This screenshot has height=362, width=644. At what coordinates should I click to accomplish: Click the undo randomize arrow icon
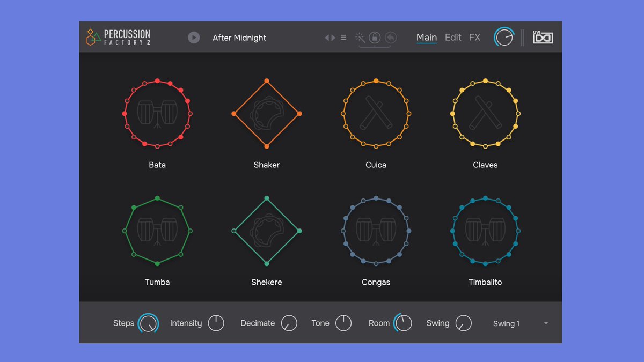click(391, 37)
